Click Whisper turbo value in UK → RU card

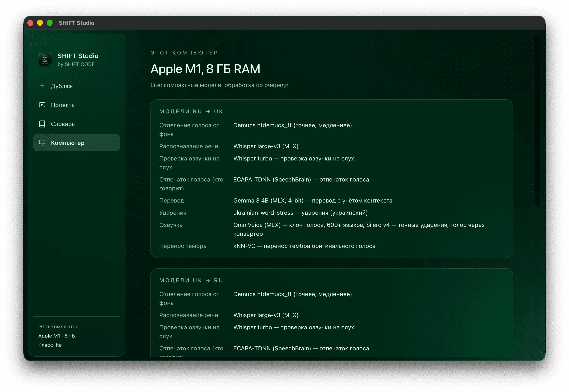[294, 328]
